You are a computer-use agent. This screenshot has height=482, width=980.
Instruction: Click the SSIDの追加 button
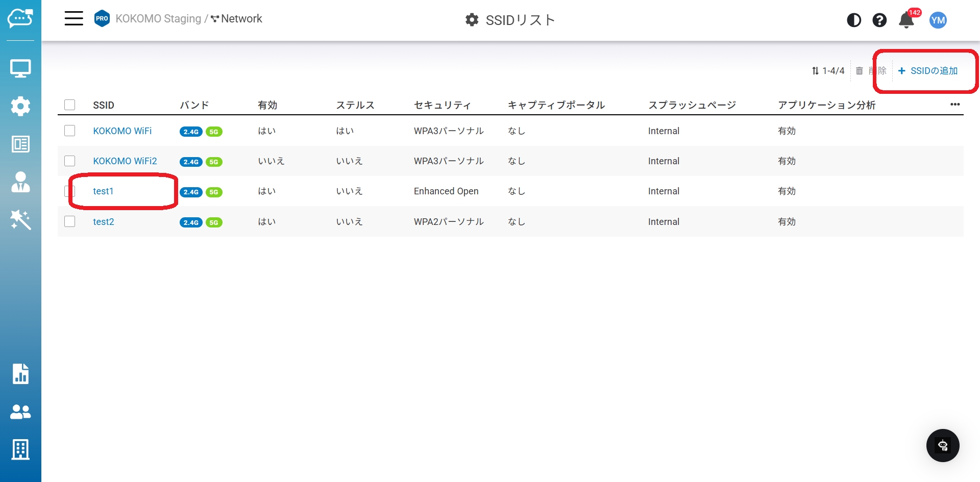(928, 71)
